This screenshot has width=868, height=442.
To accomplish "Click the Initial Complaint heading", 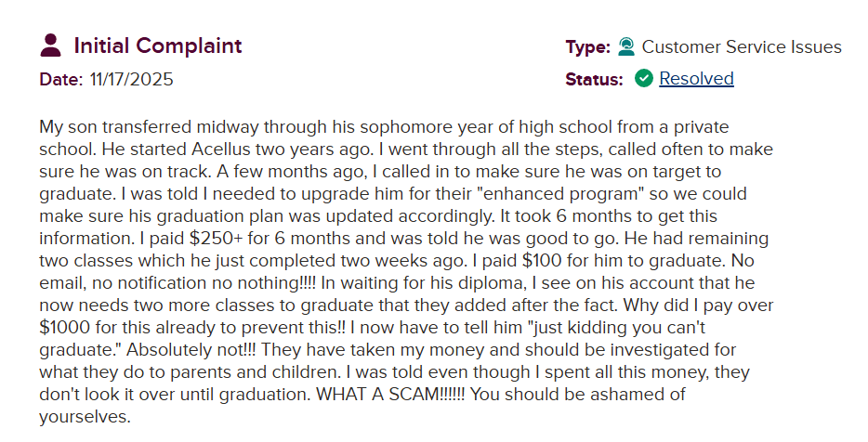I will click(x=157, y=45).
